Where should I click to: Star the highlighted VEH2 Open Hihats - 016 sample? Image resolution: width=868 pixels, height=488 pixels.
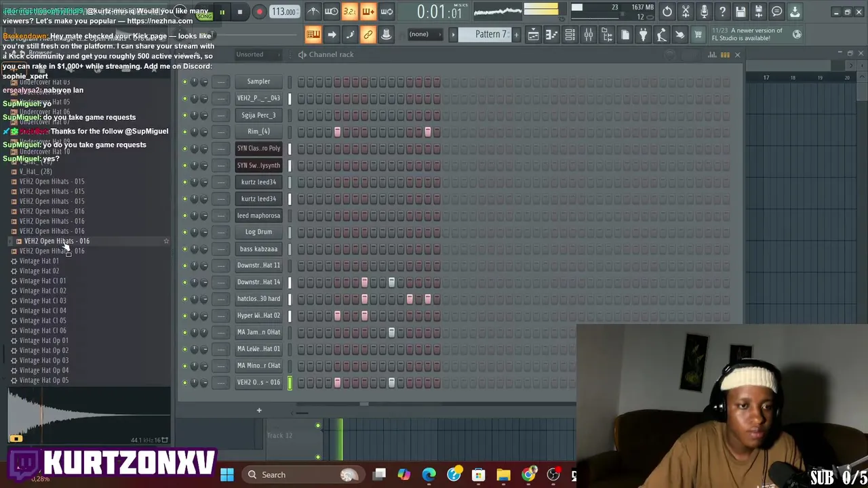click(166, 241)
